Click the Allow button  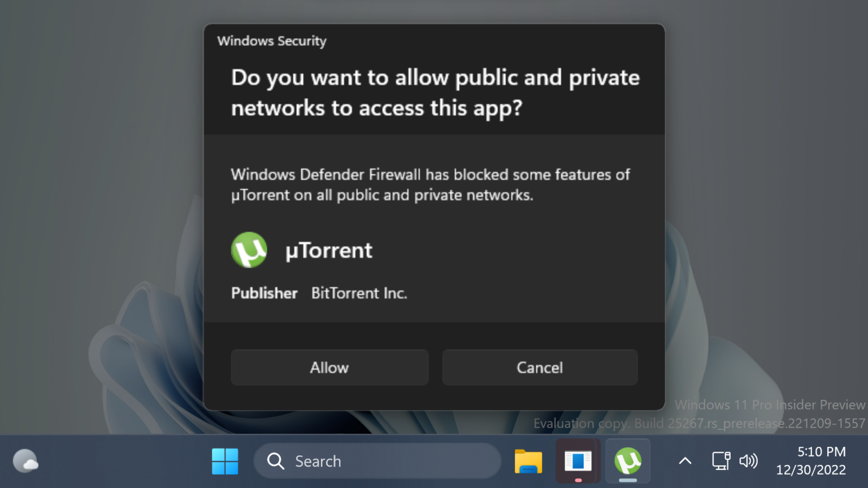pos(329,367)
